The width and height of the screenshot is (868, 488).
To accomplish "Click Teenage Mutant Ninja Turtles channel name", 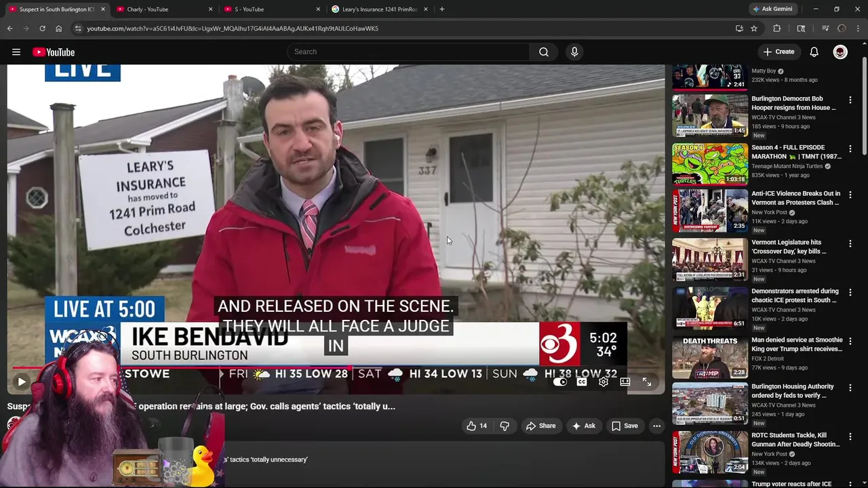I will [787, 166].
